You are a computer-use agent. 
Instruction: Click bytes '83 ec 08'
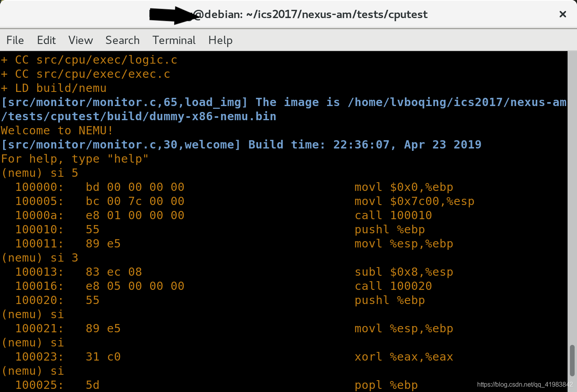(x=114, y=272)
